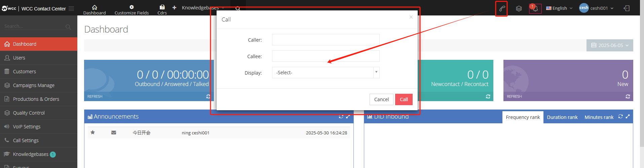Click REFRESH text on the purple New card
The image size is (644, 168).
pos(514,96)
